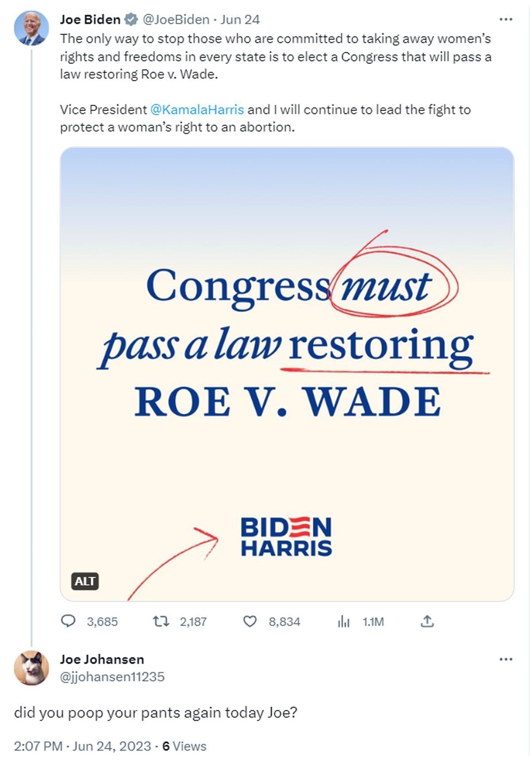
Task: Click the share upload icon
Action: click(x=427, y=621)
